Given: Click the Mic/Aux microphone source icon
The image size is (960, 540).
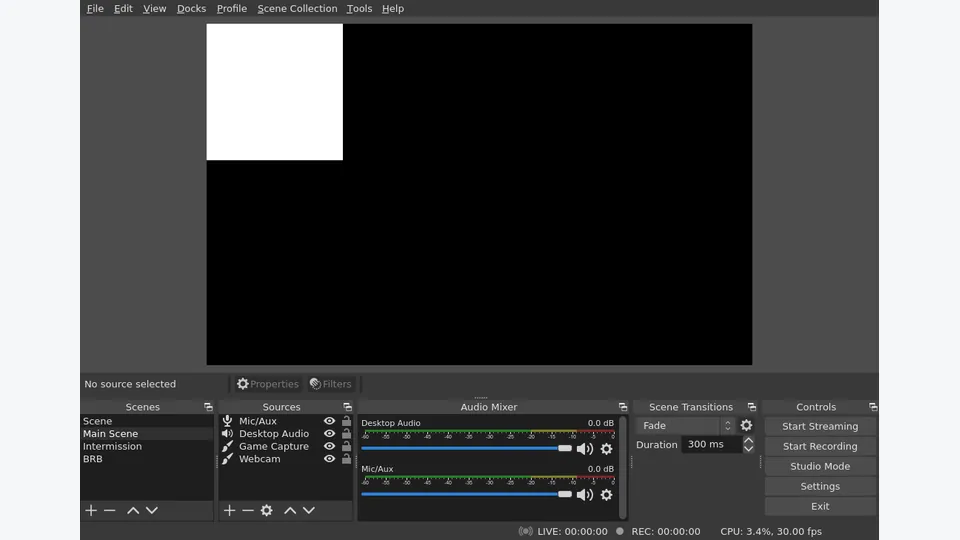Looking at the screenshot, I should click(x=227, y=421).
